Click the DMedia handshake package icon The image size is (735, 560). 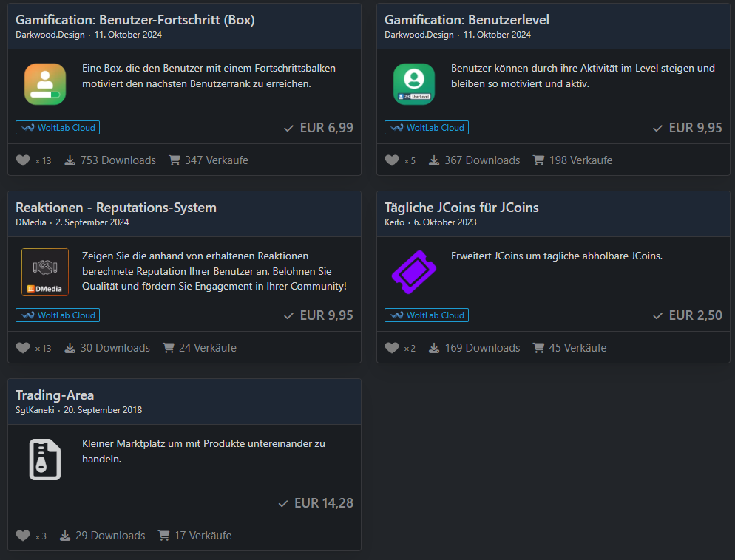[45, 272]
